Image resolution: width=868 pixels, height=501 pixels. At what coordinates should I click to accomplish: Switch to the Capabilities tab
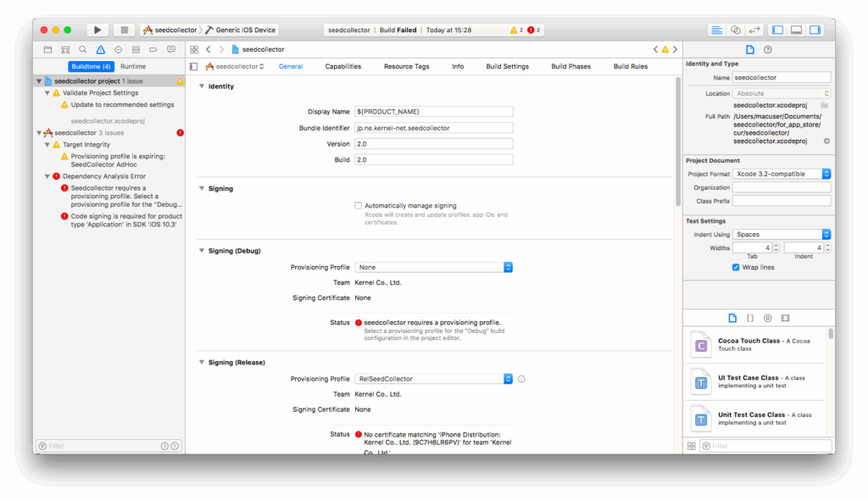click(x=342, y=66)
